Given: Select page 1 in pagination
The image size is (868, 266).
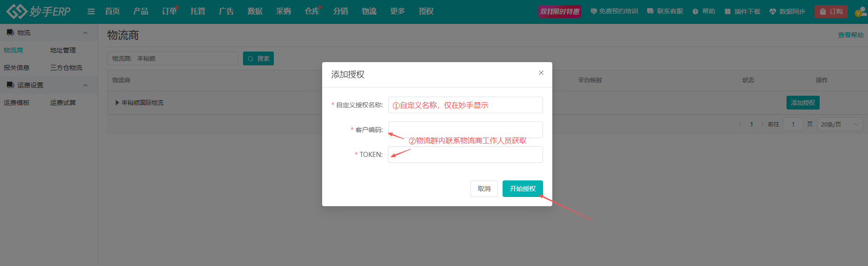Looking at the screenshot, I should (752, 124).
